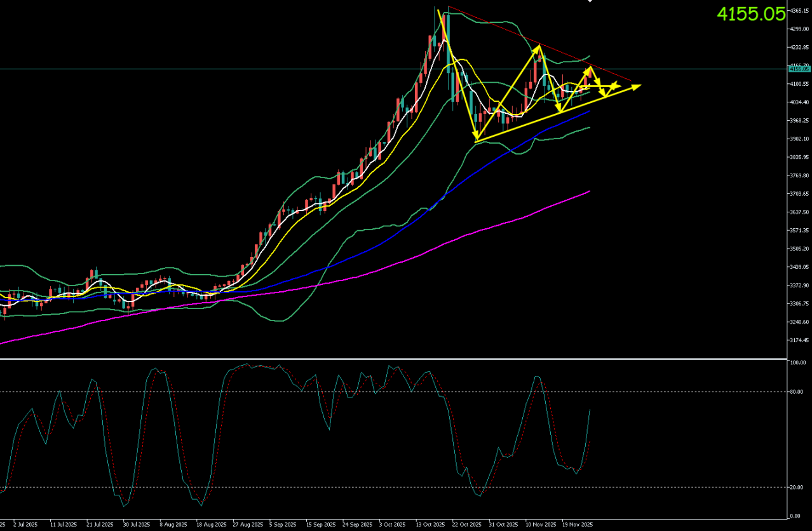Select the 80.00 stochastic level label
812x531 pixels.
tap(797, 392)
